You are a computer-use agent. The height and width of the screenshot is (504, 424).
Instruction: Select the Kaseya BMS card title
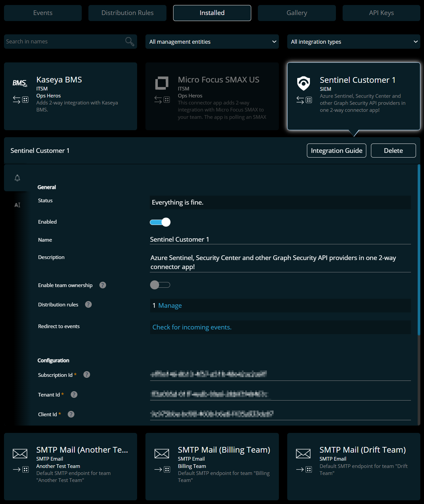pyautogui.click(x=59, y=80)
